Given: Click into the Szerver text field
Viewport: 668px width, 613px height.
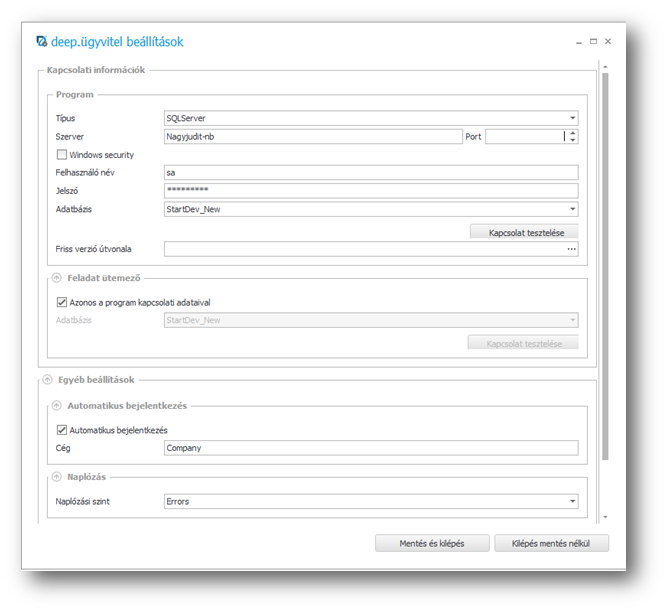Looking at the screenshot, I should pyautogui.click(x=312, y=136).
